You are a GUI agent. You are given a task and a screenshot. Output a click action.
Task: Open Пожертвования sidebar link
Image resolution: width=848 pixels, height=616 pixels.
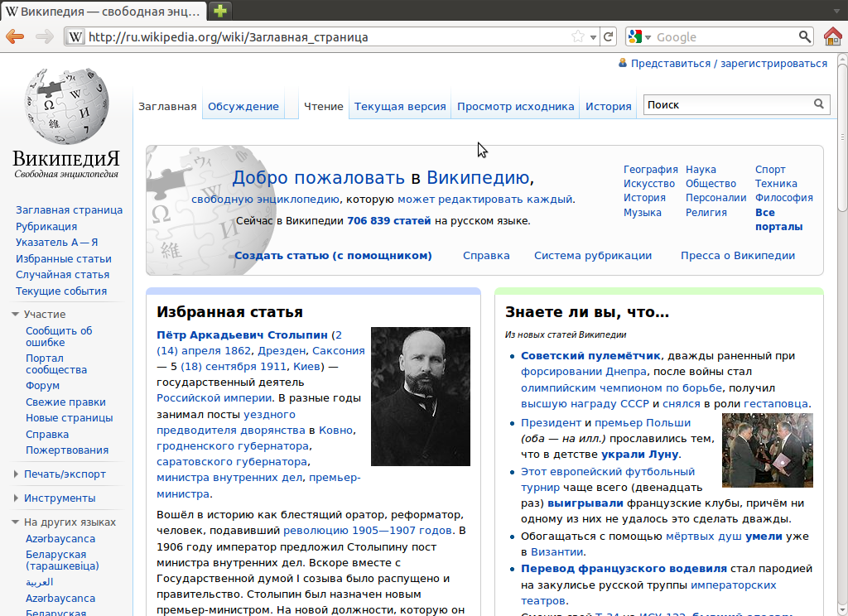(x=67, y=450)
